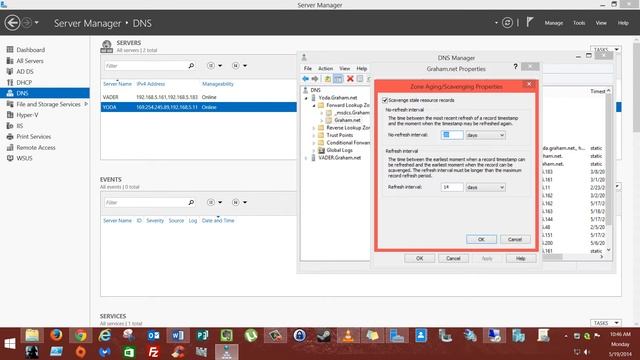The height and width of the screenshot is (360, 640).
Task: Click search magnifier in Servers filter box
Action: point(191,66)
